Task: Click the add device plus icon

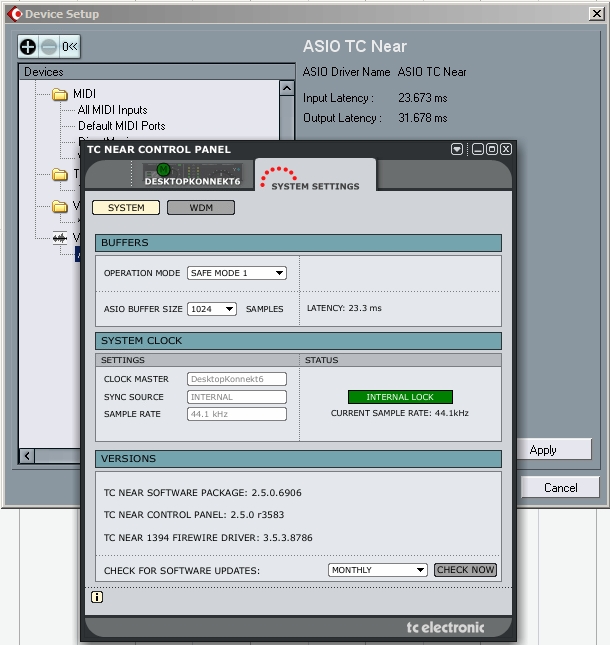Action: pos(28,47)
